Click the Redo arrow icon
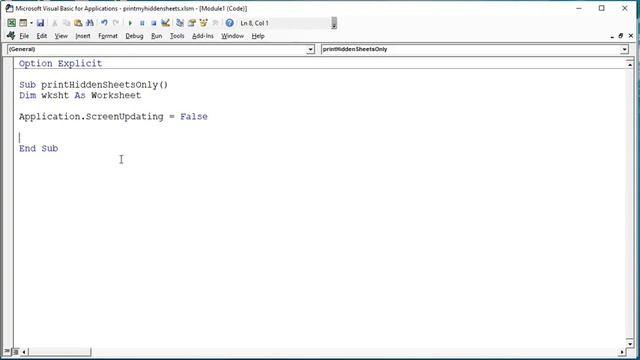 pos(116,23)
